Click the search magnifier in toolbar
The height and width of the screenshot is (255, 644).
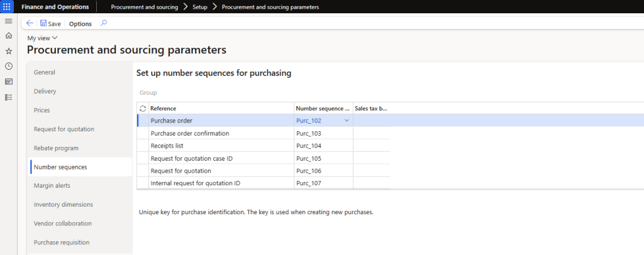coord(104,23)
